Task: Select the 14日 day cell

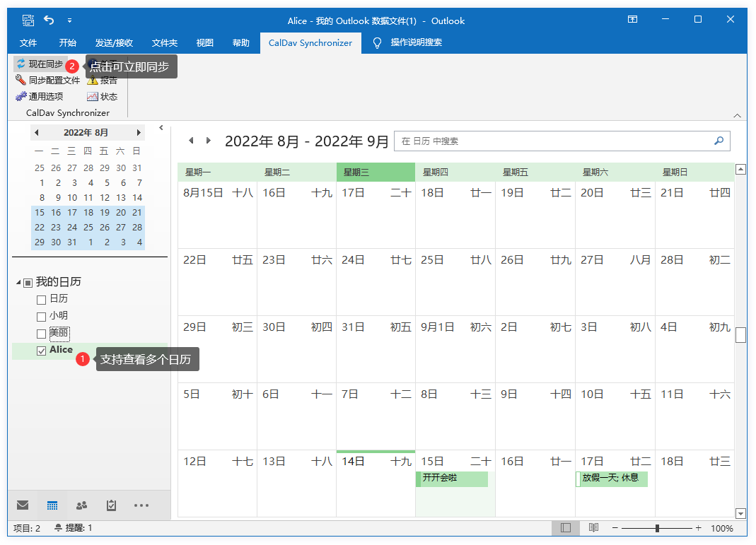Action: tap(376, 484)
